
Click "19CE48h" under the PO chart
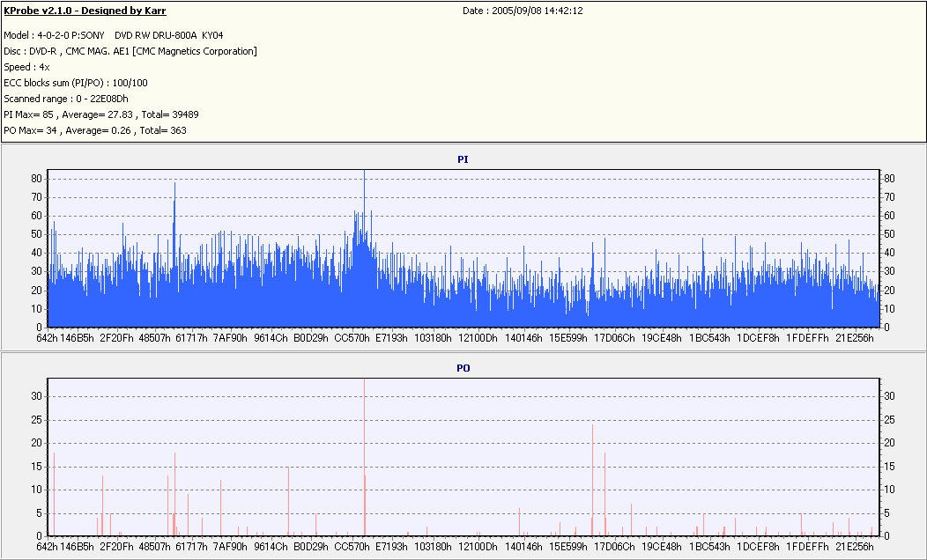[x=662, y=547]
